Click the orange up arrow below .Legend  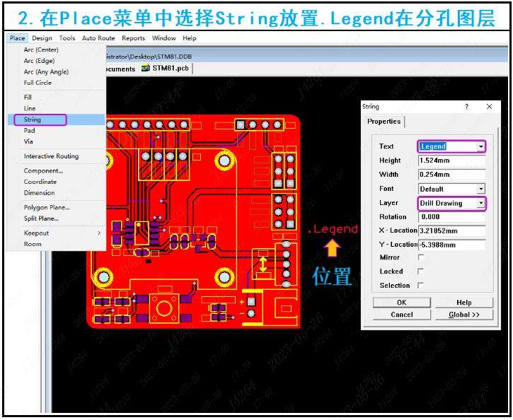pos(333,247)
